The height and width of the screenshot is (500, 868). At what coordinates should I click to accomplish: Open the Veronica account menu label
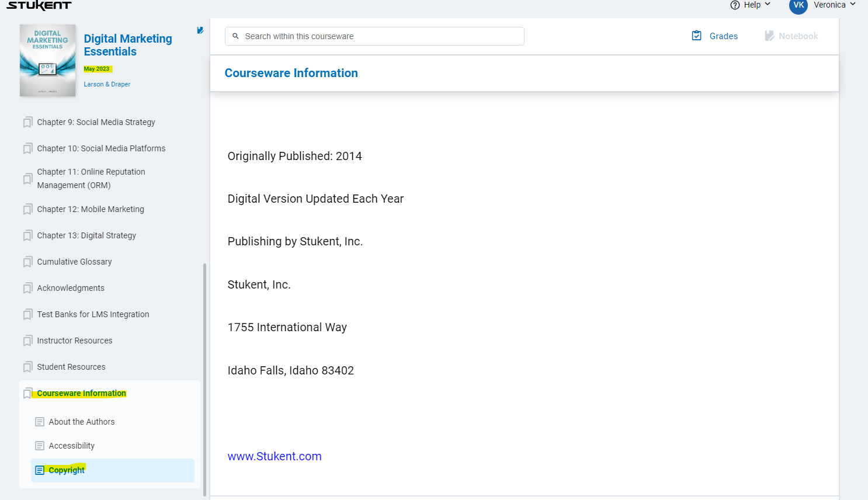point(829,5)
